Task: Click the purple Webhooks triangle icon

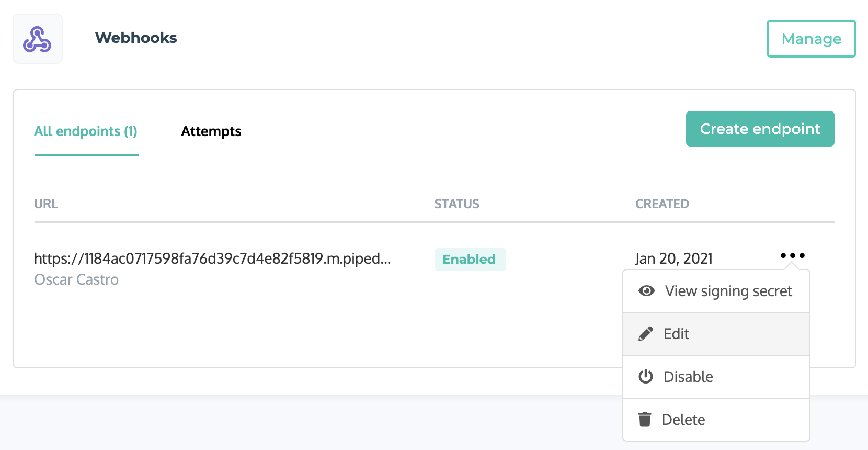Action: (x=37, y=38)
